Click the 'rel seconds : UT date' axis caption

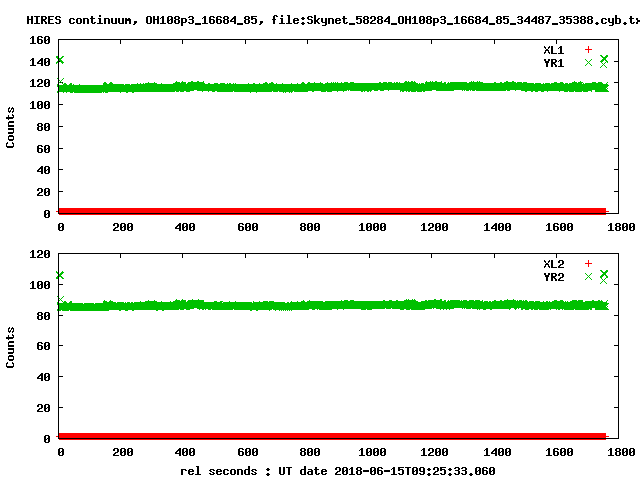(x=338, y=471)
